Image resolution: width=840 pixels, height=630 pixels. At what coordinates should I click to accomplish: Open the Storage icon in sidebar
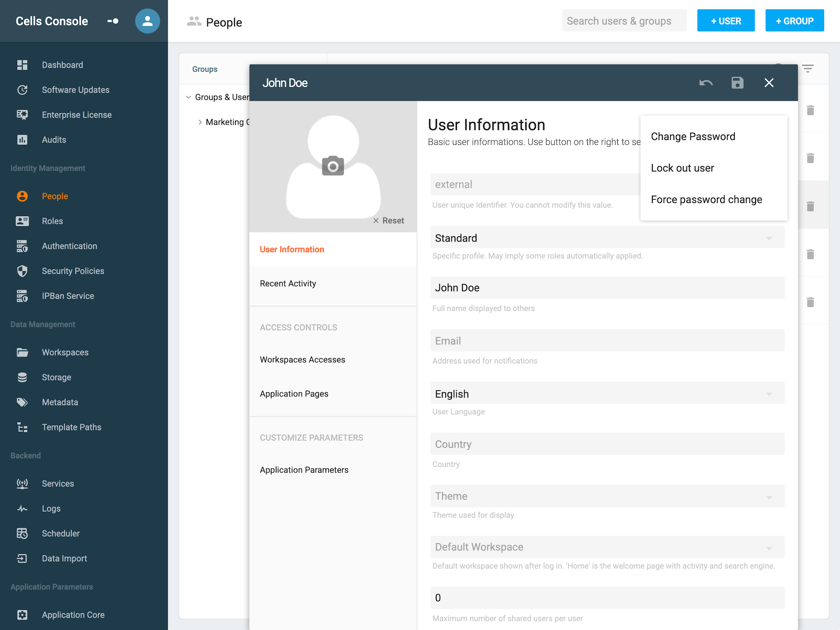[x=22, y=377]
